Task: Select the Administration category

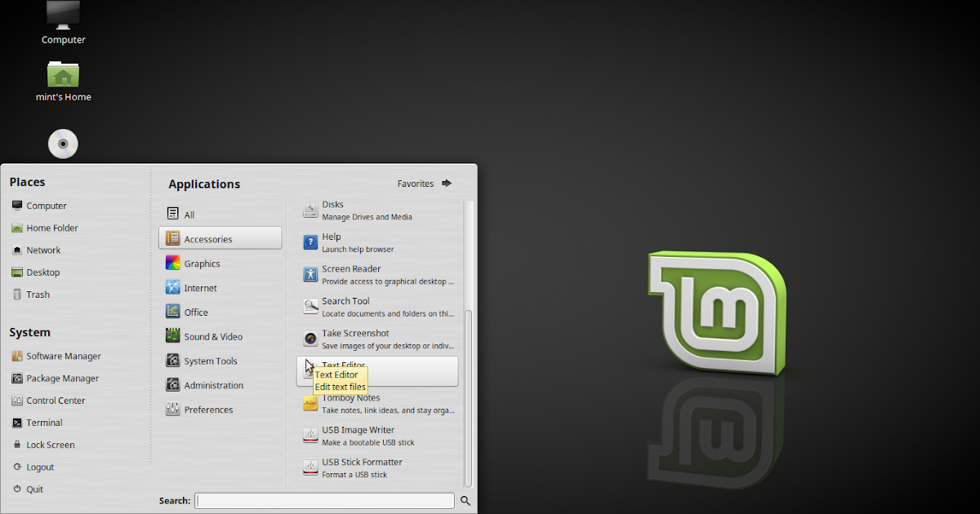Action: pos(220,385)
